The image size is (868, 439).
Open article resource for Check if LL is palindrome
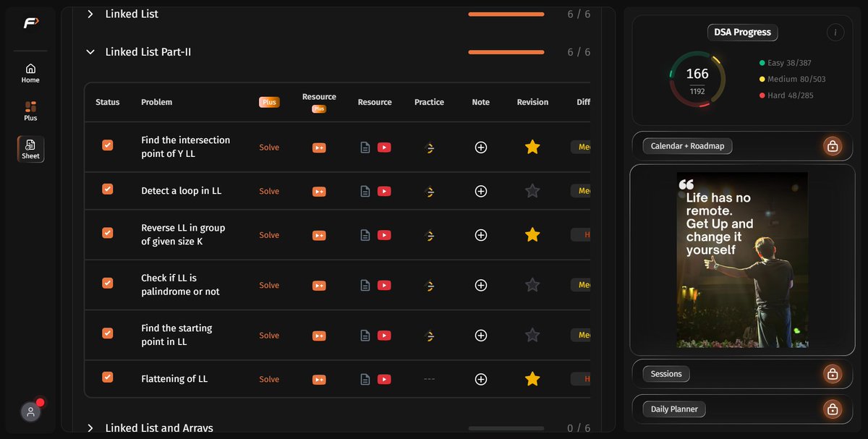click(365, 285)
